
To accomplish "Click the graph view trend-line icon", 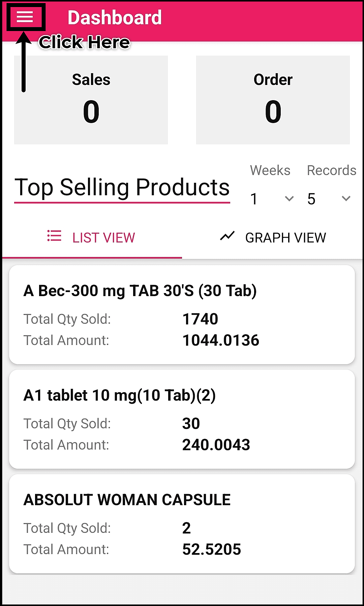I will tap(227, 236).
